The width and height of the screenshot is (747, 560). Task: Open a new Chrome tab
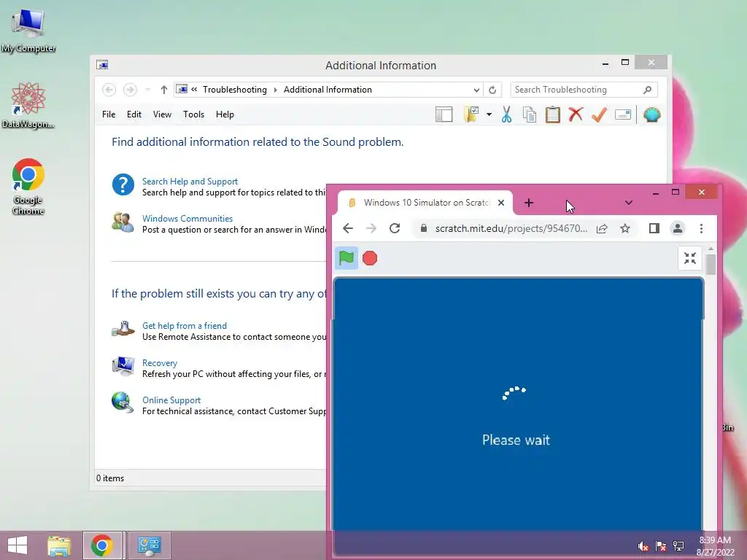[x=529, y=203]
